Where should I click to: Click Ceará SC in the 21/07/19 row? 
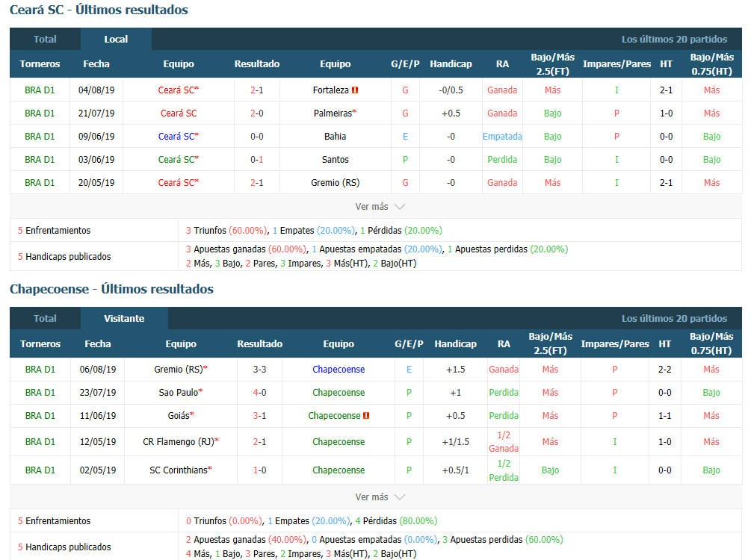[179, 113]
